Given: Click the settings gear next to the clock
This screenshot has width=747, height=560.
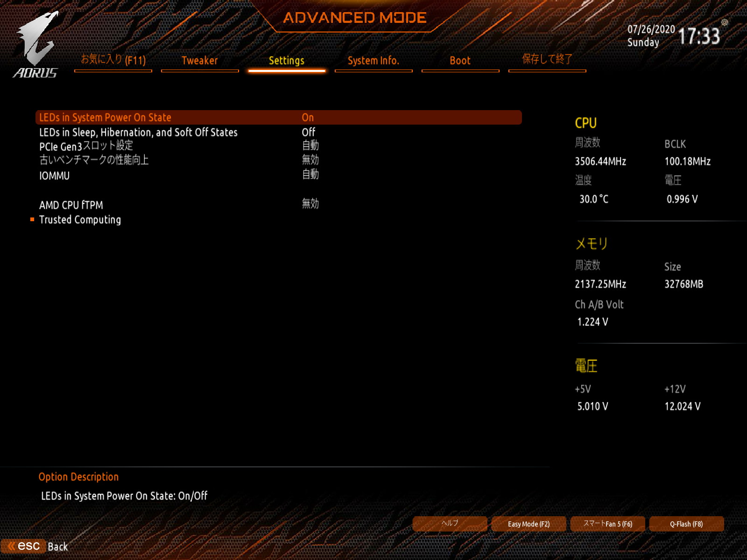Looking at the screenshot, I should pyautogui.click(x=725, y=22).
